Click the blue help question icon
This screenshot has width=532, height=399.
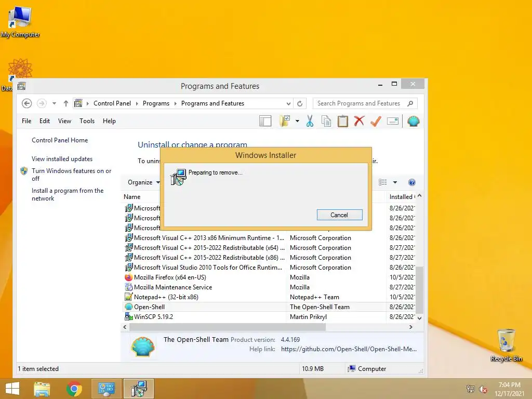412,182
